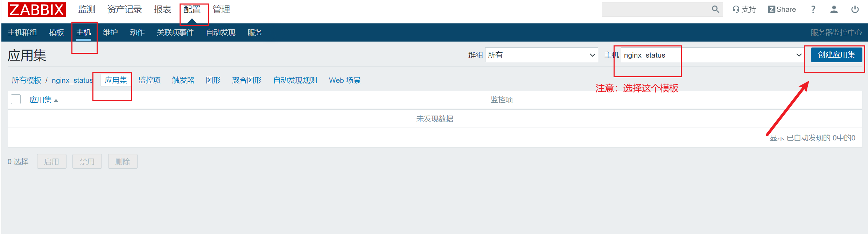
Task: Go to 自动发现 submenu
Action: (x=220, y=32)
